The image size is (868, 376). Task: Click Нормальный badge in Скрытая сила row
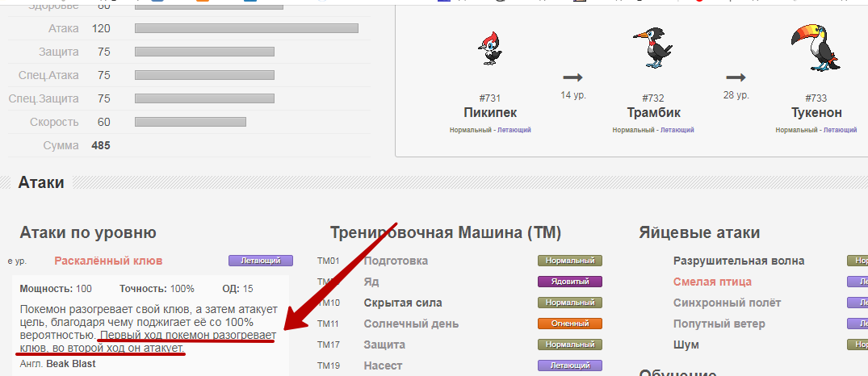tap(569, 303)
